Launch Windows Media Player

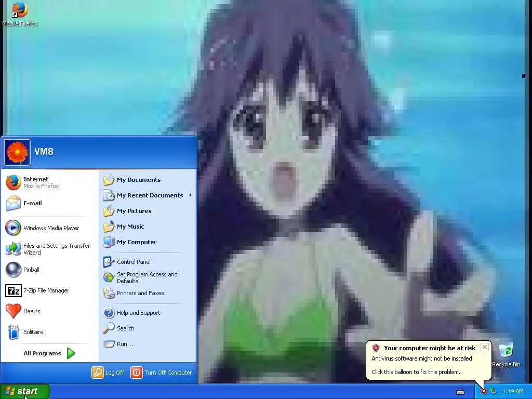tap(50, 228)
